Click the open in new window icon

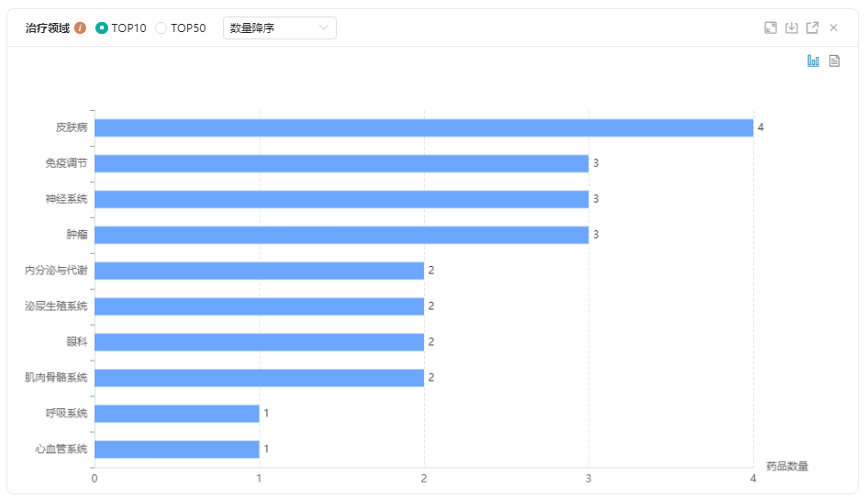[x=812, y=28]
